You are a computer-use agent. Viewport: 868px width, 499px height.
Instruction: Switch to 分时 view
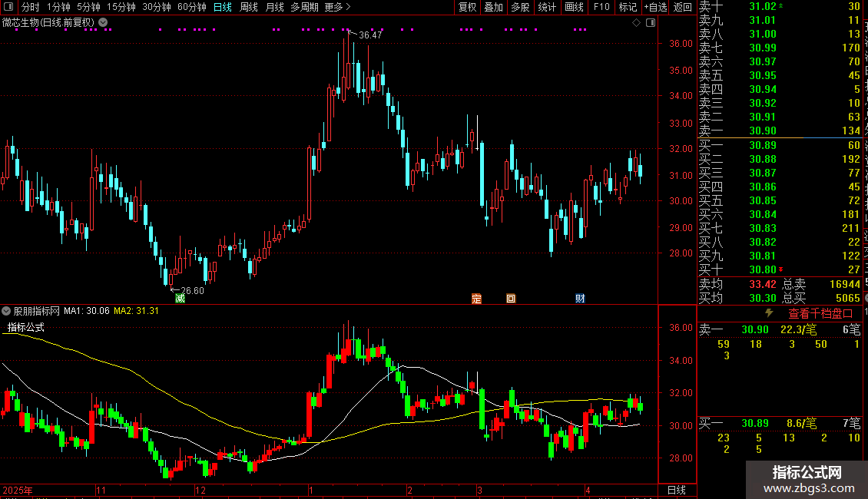click(31, 7)
